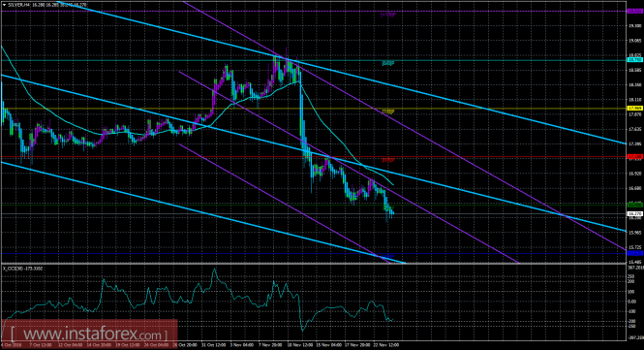Click the white current price tag 16.270
Image resolution: width=644 pixels, height=350 pixels.
tap(634, 214)
